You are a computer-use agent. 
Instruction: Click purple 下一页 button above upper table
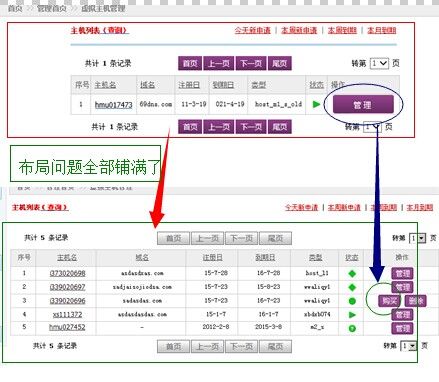click(x=251, y=63)
